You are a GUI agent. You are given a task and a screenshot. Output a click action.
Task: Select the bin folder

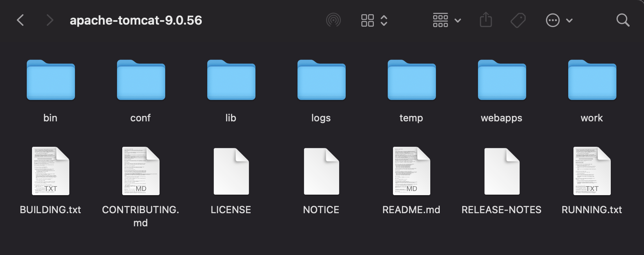(x=50, y=80)
